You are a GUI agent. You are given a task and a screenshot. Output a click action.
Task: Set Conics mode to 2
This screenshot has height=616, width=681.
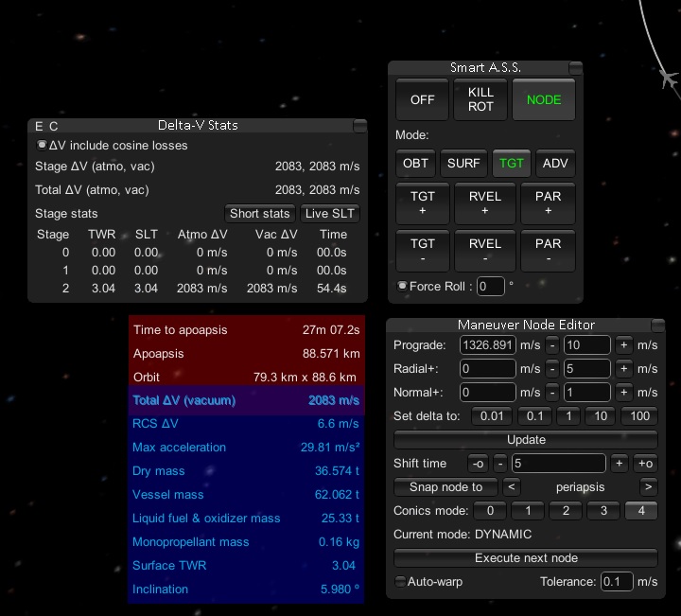[x=566, y=511]
